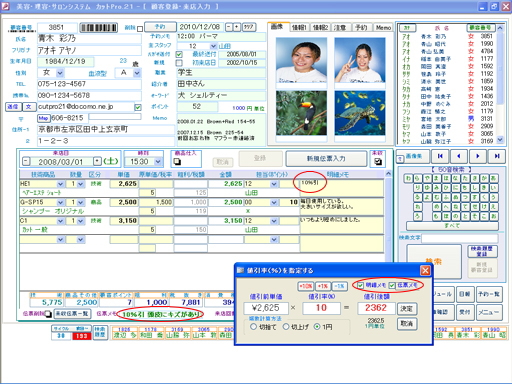Click the -1% button in discount dialog
This screenshot has width=512, height=384.
coord(339,286)
